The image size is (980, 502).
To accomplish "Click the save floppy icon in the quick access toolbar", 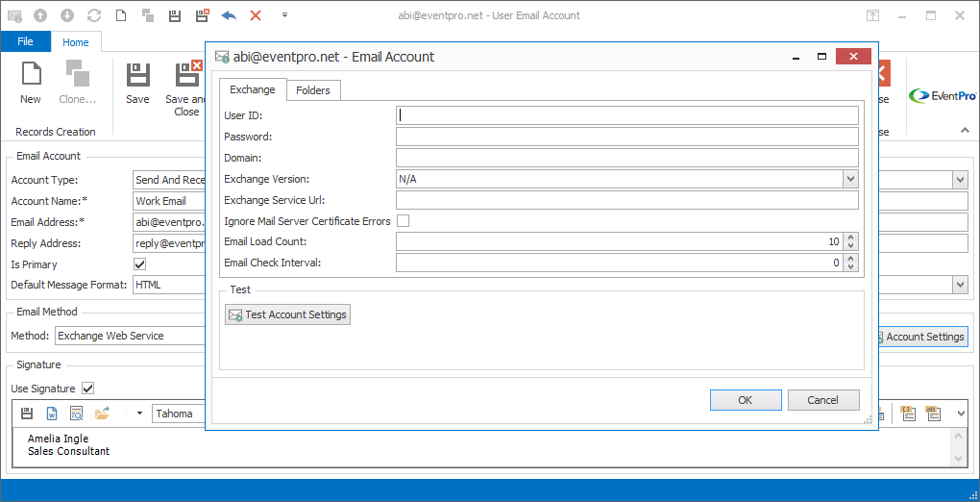I will click(x=175, y=15).
